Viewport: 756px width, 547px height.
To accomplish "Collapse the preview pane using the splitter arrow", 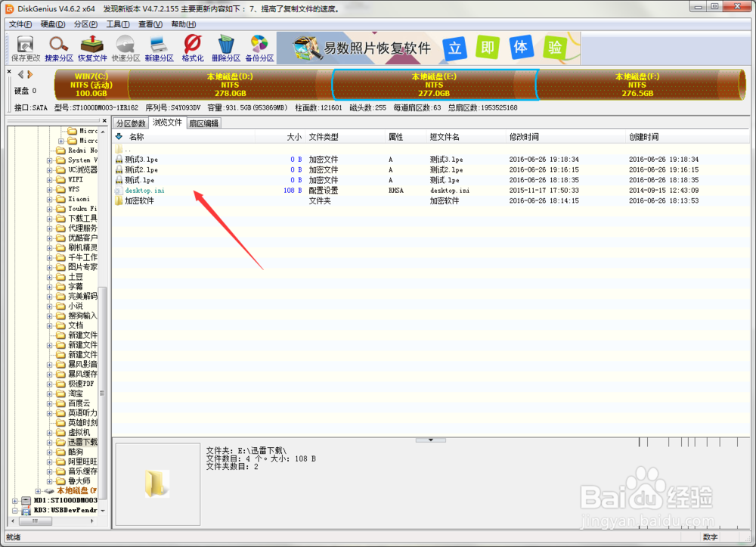I will (431, 440).
